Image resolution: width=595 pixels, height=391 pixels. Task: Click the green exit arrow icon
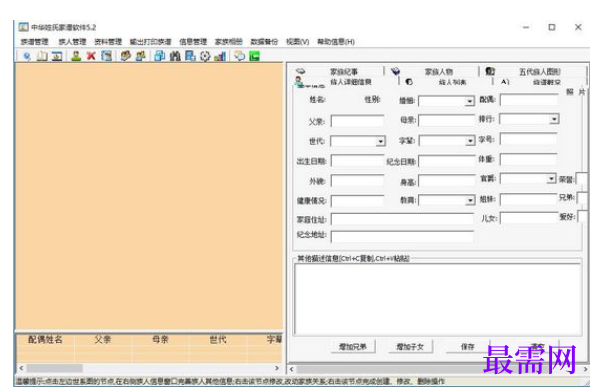tap(254, 57)
